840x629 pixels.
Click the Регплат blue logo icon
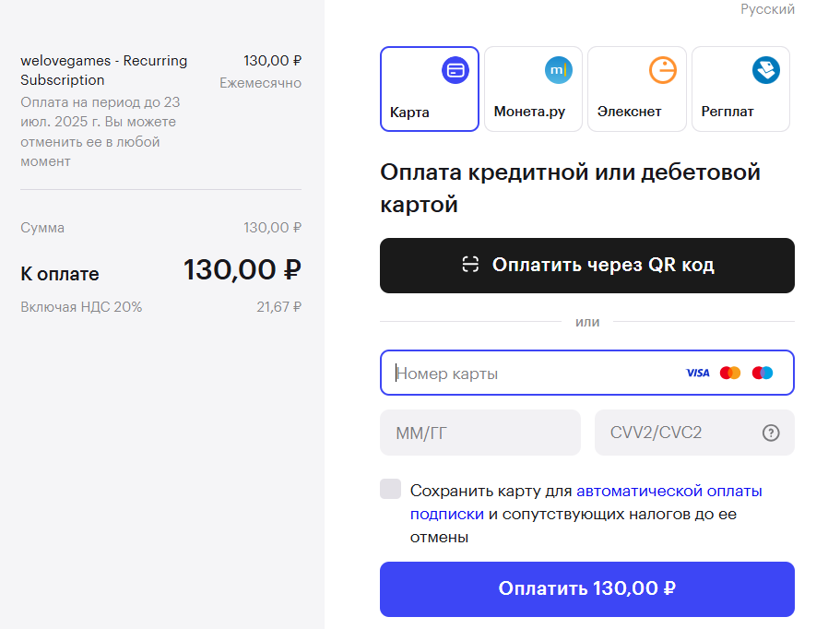pyautogui.click(x=766, y=70)
